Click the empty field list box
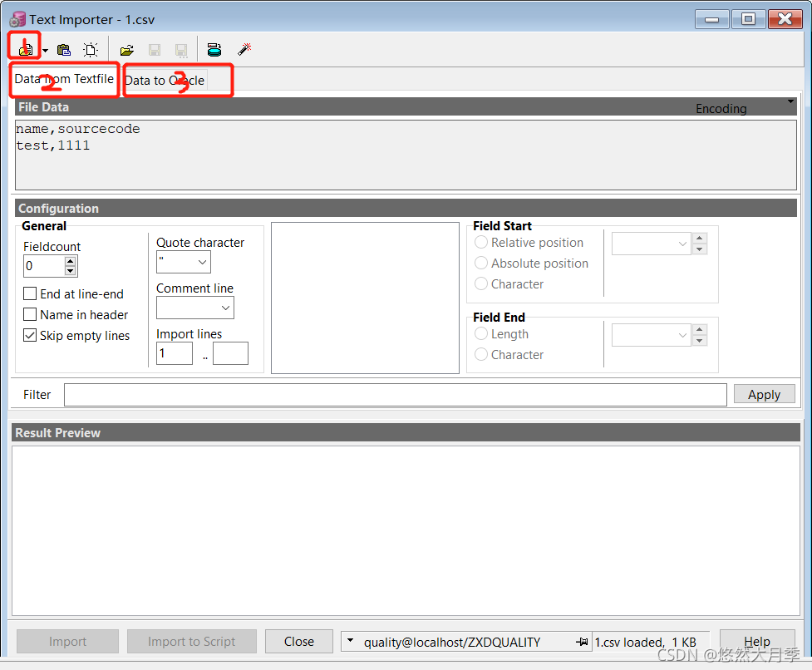The height and width of the screenshot is (670, 812). pyautogui.click(x=365, y=298)
